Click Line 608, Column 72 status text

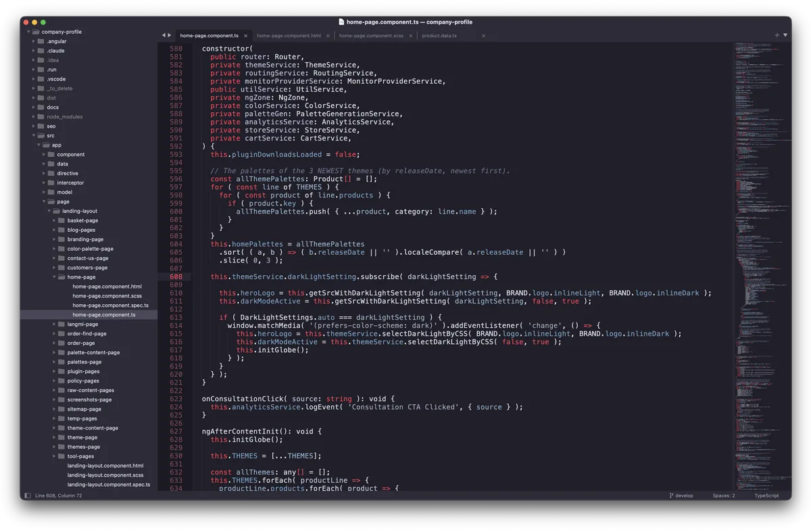coord(59,495)
